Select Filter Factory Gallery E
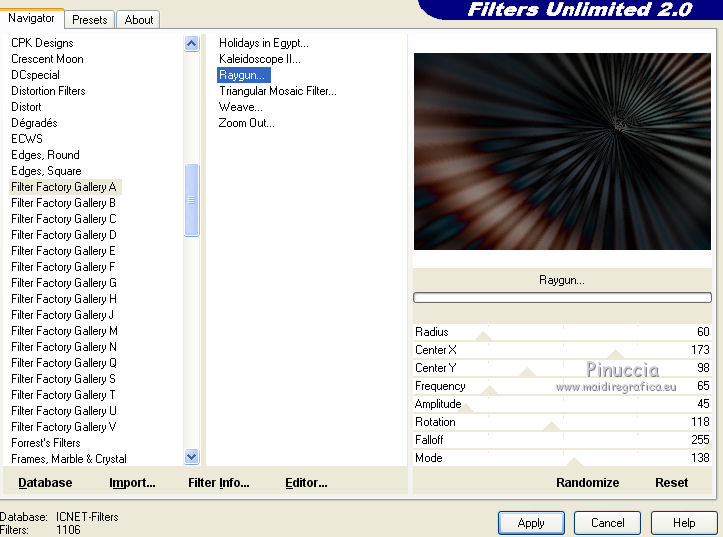The width and height of the screenshot is (723, 537). point(63,251)
